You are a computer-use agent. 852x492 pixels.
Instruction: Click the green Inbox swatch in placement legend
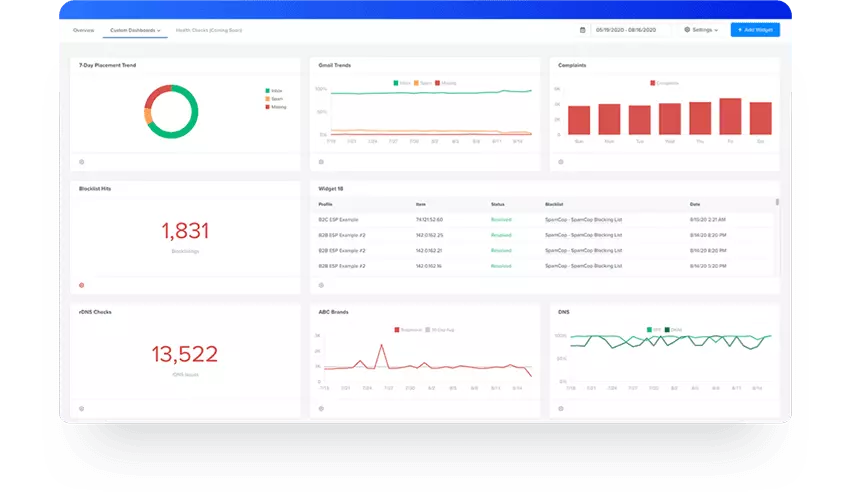[267, 91]
